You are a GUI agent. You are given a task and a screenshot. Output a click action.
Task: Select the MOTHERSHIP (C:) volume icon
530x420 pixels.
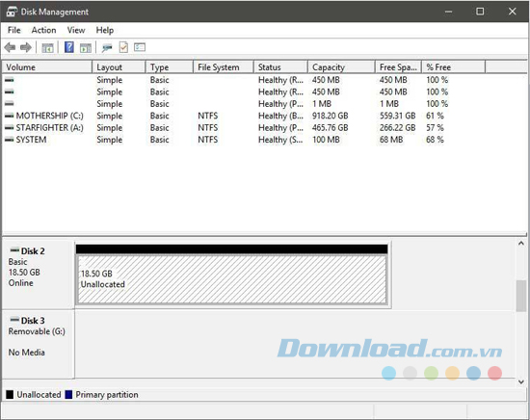click(x=10, y=116)
